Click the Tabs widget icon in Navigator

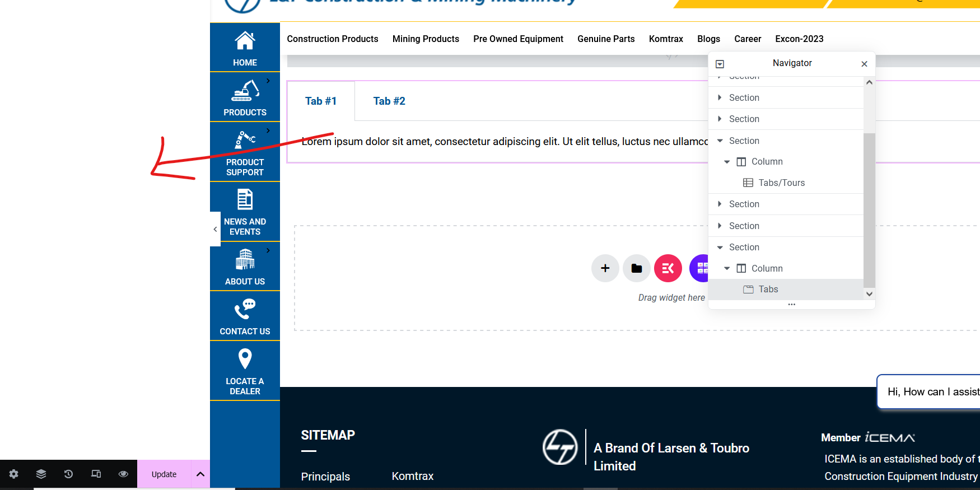tap(748, 290)
